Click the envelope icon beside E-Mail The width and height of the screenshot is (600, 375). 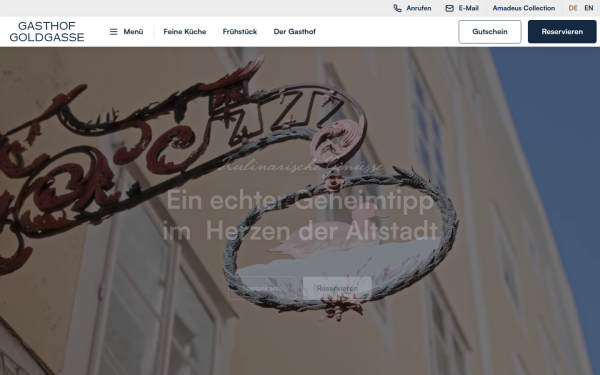pyautogui.click(x=450, y=8)
